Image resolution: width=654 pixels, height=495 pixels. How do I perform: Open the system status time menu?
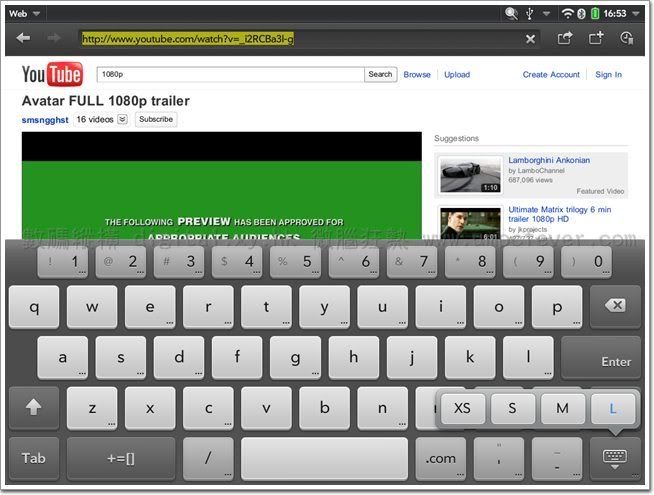[x=615, y=13]
